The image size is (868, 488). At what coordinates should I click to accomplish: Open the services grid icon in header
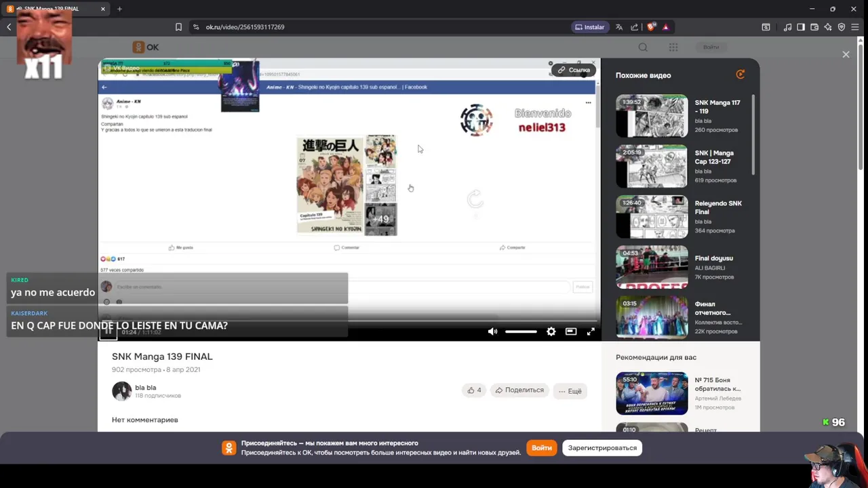pyautogui.click(x=673, y=47)
